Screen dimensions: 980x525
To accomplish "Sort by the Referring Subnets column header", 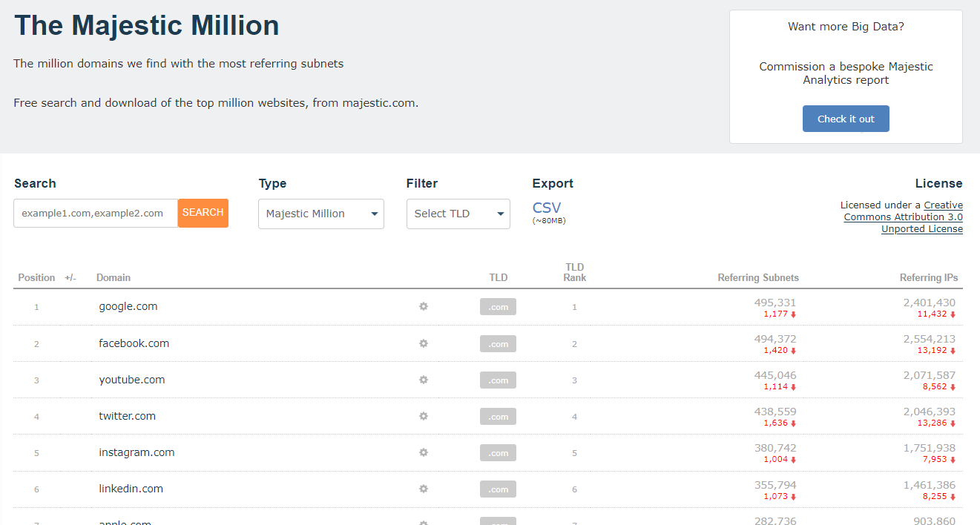I will pyautogui.click(x=757, y=278).
